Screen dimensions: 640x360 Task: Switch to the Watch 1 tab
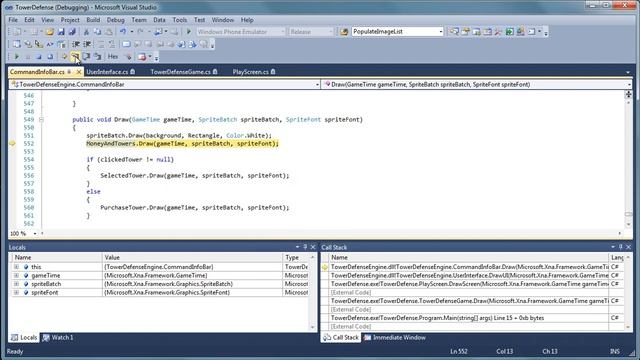point(58,338)
